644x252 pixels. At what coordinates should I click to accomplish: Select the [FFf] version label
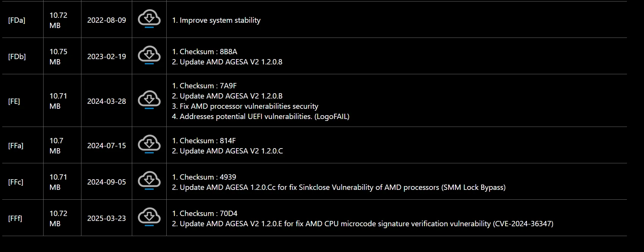[15, 218]
